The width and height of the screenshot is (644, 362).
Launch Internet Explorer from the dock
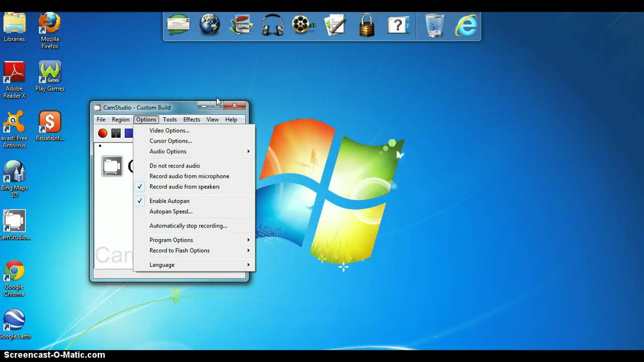(x=466, y=25)
